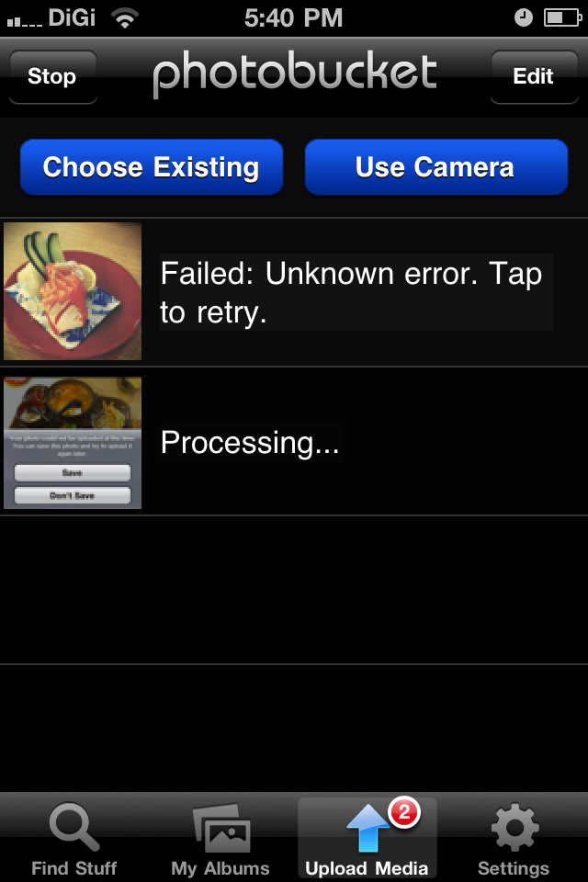Choose Existing media to upload
This screenshot has height=882, width=588.
coord(152,167)
